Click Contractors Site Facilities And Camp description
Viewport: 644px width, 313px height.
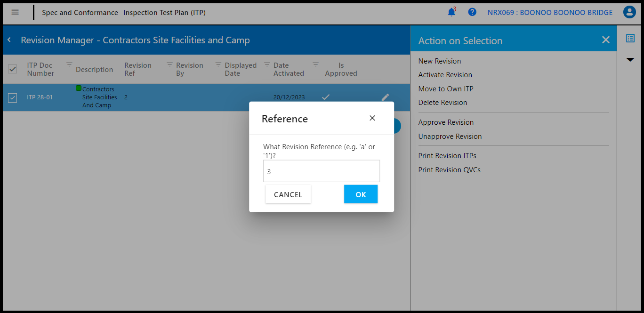[x=99, y=97]
